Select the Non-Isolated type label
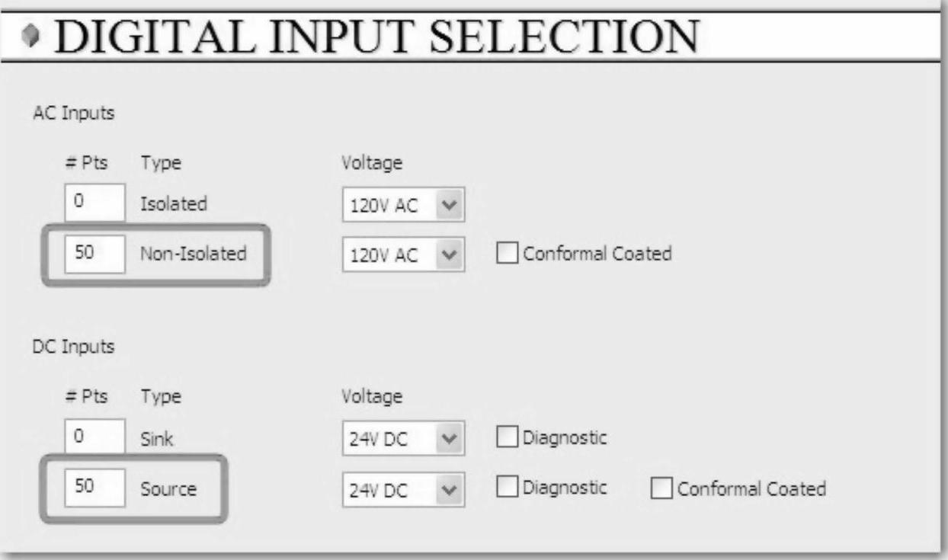This screenshot has height=560, width=948. [x=193, y=254]
